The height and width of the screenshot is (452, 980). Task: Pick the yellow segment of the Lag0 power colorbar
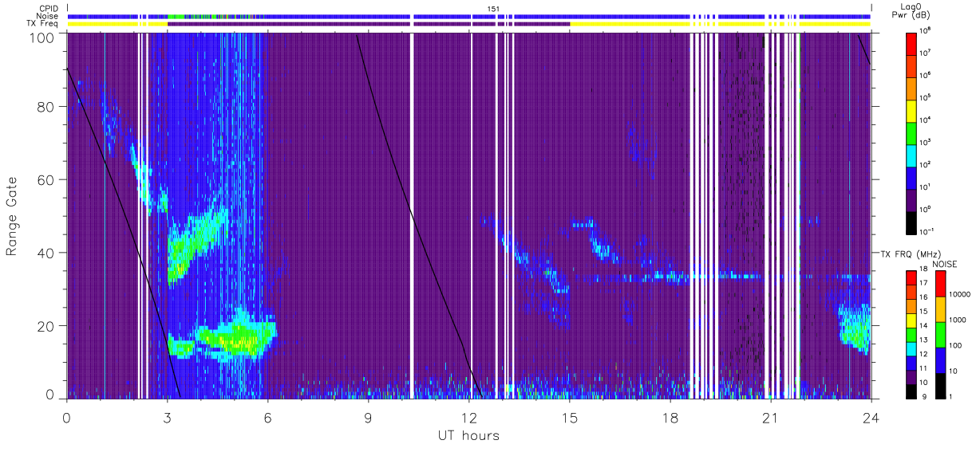coord(911,110)
